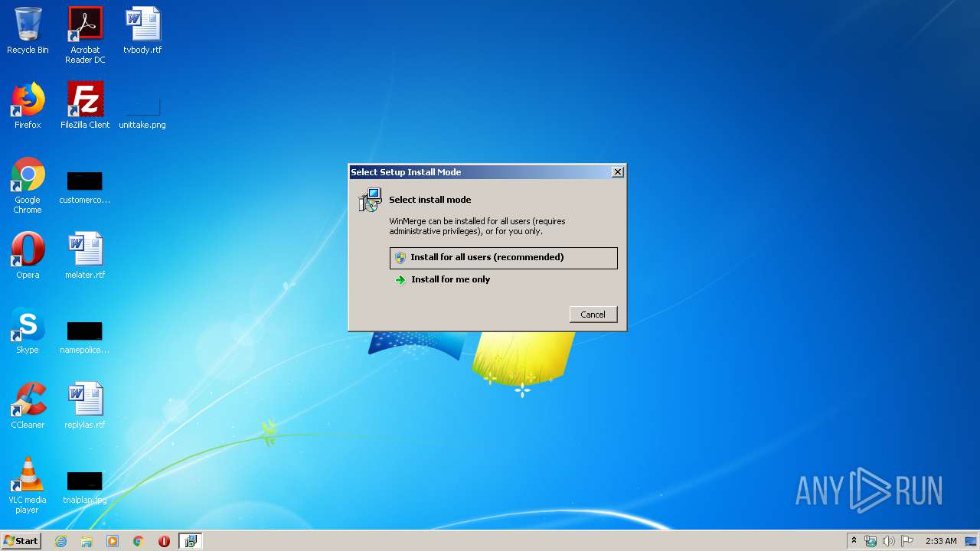Image resolution: width=980 pixels, height=551 pixels.
Task: Select the CCleaner desktop shortcut
Action: click(x=28, y=406)
